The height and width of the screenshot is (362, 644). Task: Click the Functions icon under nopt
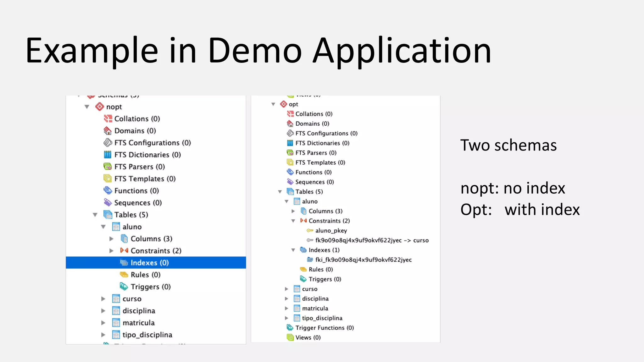point(108,190)
